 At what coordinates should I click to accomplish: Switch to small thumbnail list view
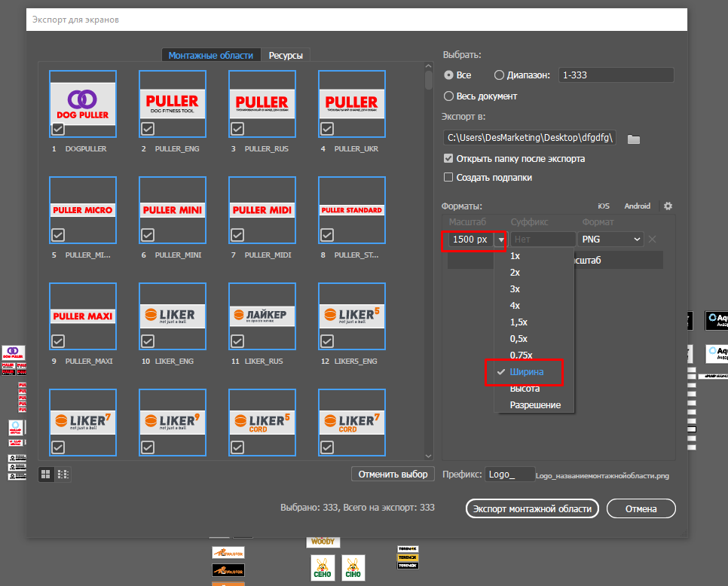(x=63, y=475)
